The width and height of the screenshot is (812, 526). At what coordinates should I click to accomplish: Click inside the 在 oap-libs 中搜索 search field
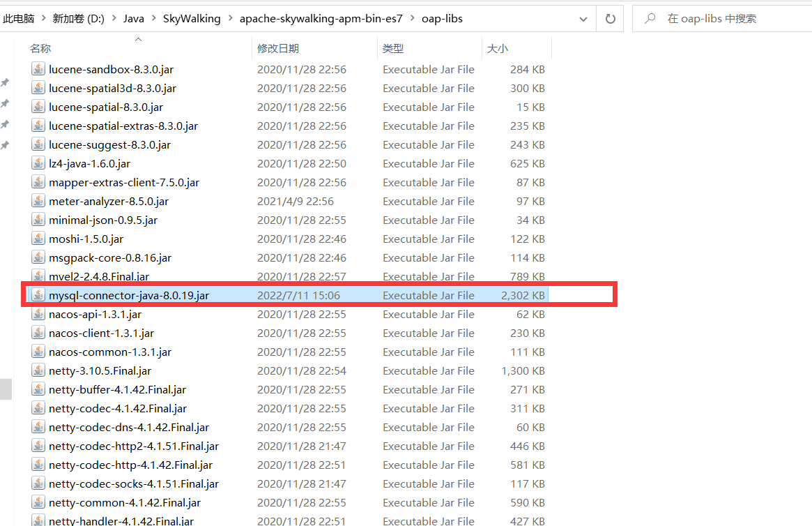(725, 19)
